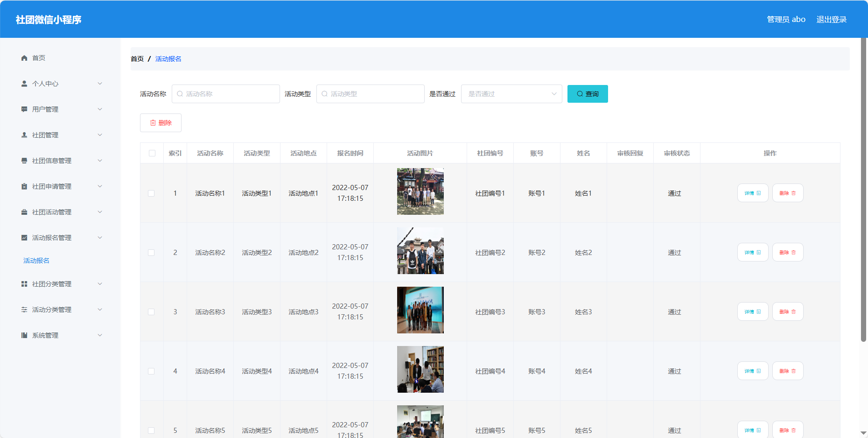Image resolution: width=868 pixels, height=438 pixels.
Task: Click the search icon in the 活动名称 field
Action: (180, 94)
